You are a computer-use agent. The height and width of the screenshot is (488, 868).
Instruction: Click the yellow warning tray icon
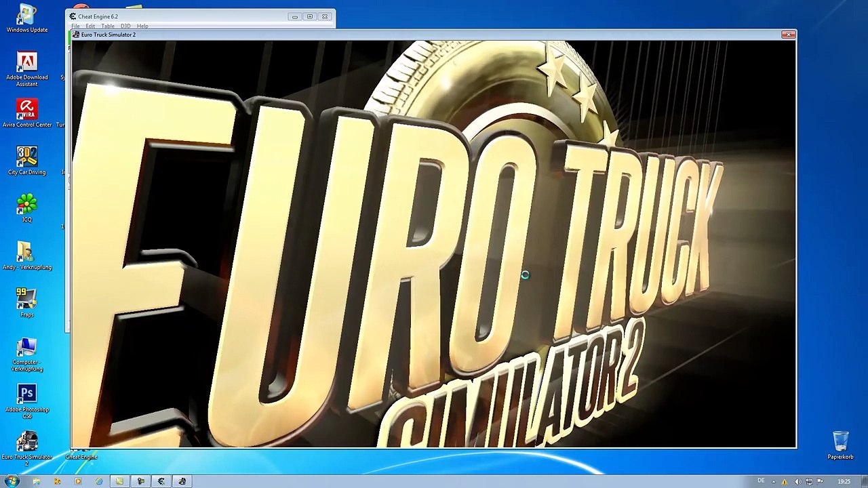pos(785,481)
